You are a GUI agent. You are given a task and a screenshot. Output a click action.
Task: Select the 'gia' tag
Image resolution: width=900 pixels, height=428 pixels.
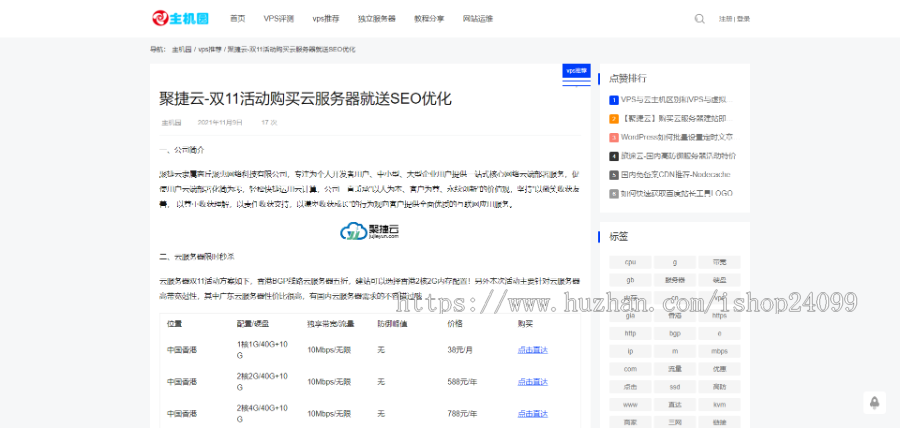pos(630,316)
